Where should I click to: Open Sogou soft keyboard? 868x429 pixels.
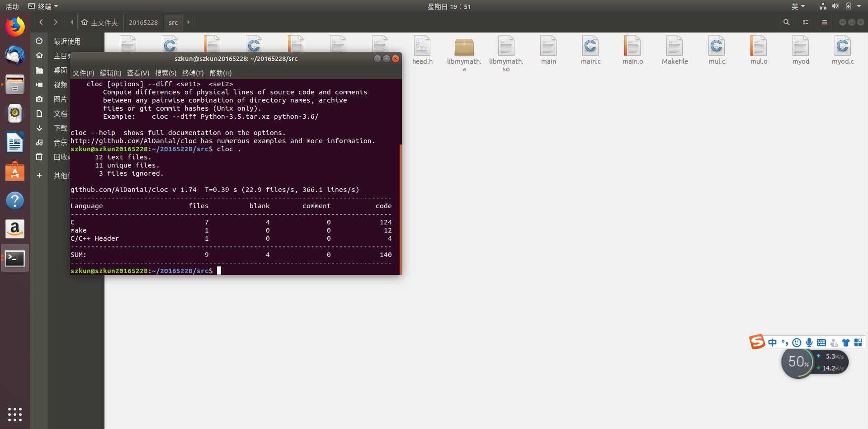(821, 342)
